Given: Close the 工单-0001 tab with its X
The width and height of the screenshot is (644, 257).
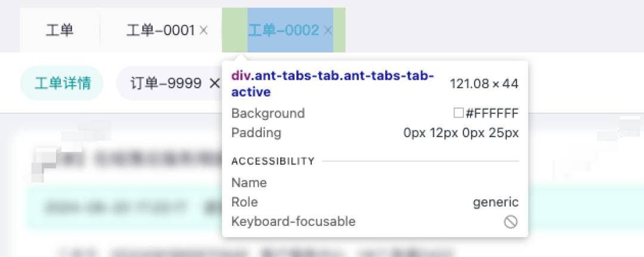Looking at the screenshot, I should [203, 30].
